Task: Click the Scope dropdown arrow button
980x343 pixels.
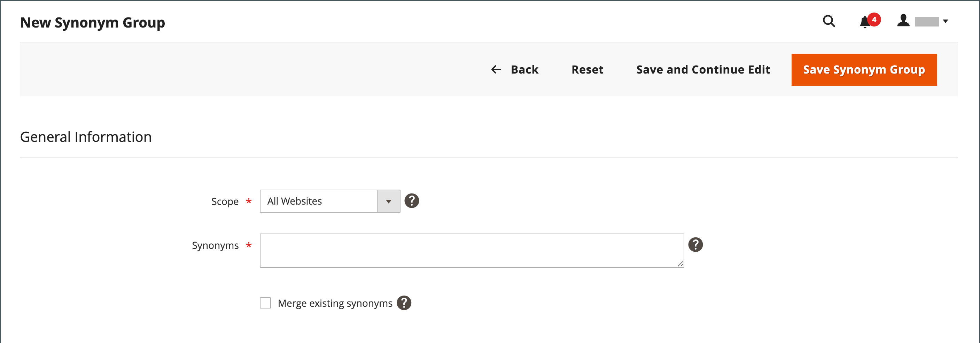Action: click(x=388, y=201)
